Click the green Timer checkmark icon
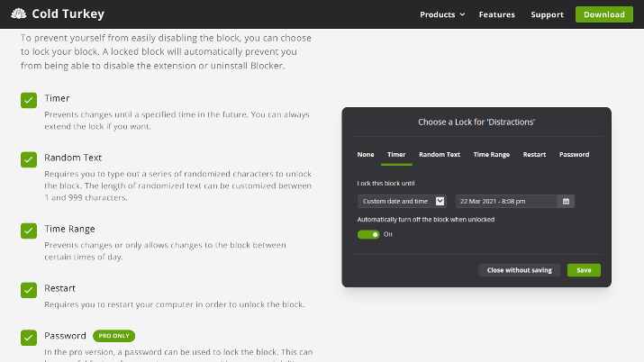 coord(29,100)
